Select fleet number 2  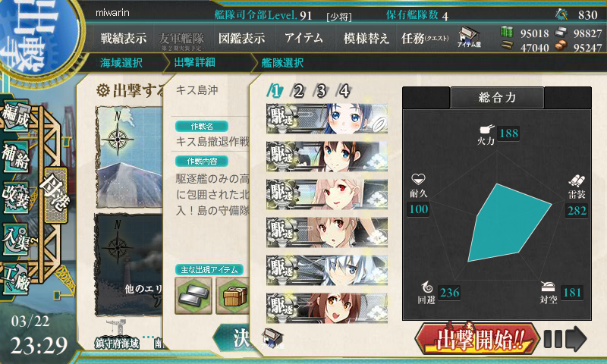click(x=297, y=91)
